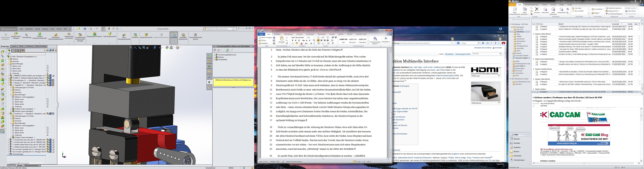Click SolidWorks Hilfe durchsuchen field
The height and width of the screenshot is (169, 644).
[x=220, y=29]
